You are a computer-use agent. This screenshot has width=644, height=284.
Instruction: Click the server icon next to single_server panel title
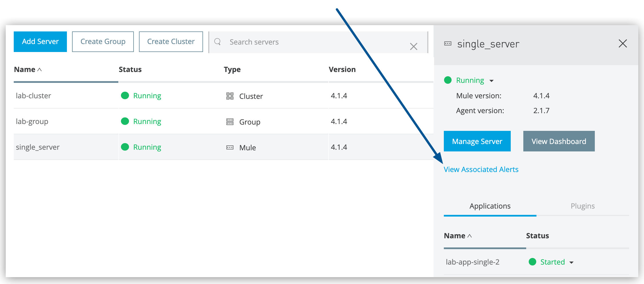coord(448,43)
